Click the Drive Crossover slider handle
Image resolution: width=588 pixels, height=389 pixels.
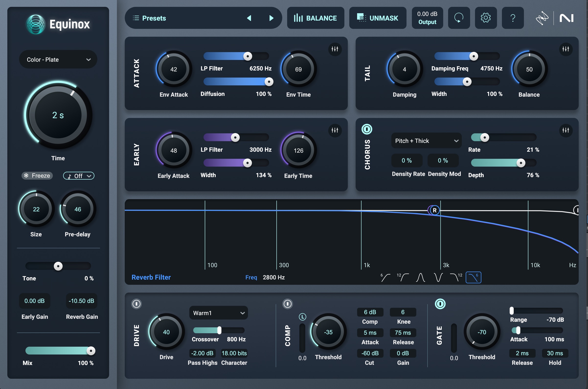(219, 330)
